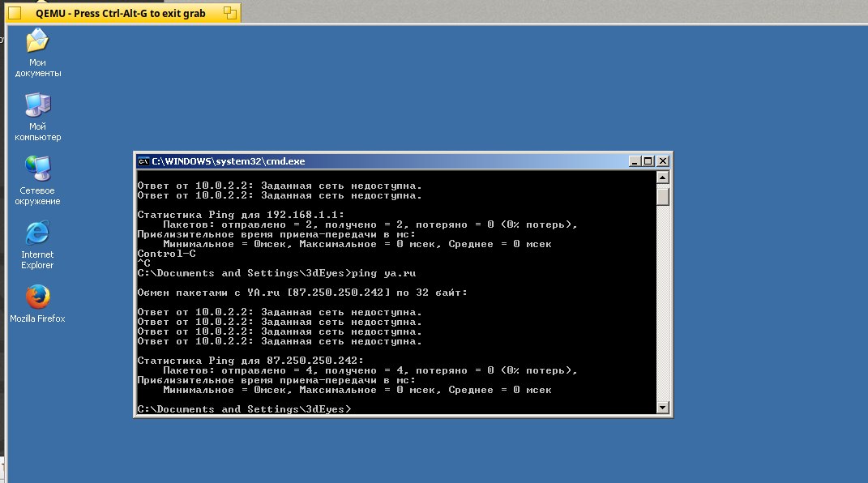Click the 'ping ya.ru' command line
868x483 pixels.
pyautogui.click(x=277, y=273)
